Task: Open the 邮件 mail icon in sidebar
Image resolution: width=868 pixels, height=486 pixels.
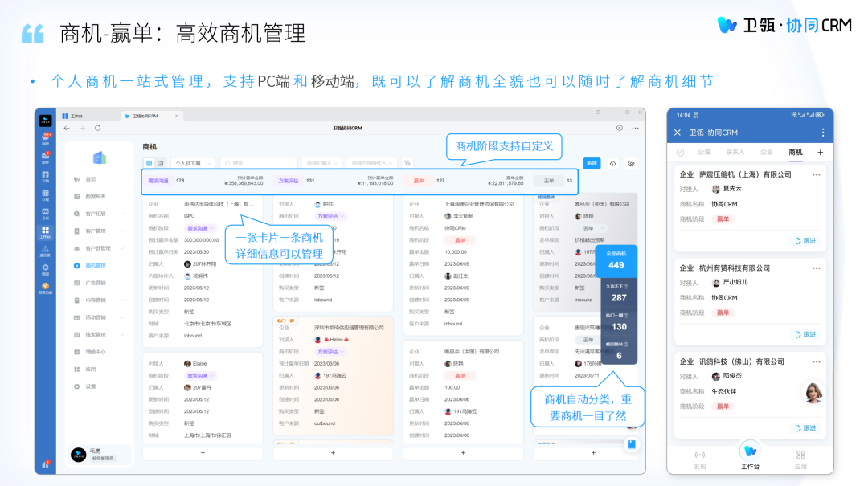Action: (46, 157)
